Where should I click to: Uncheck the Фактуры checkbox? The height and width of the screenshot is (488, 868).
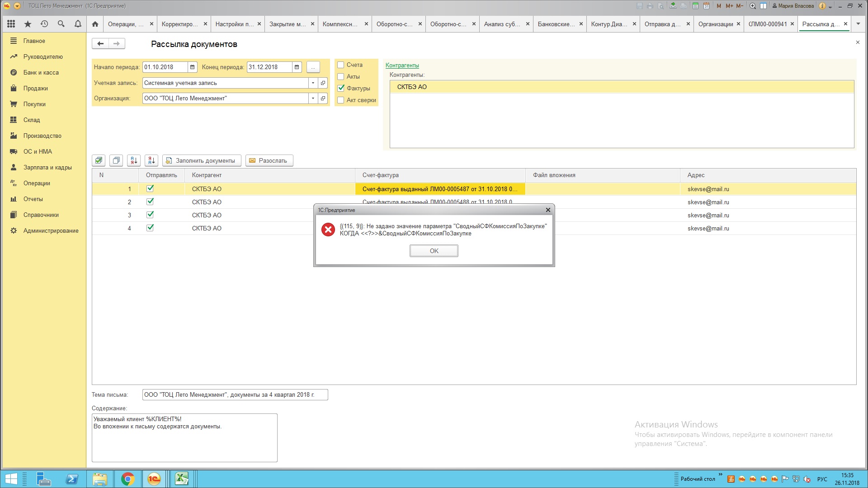[341, 89]
